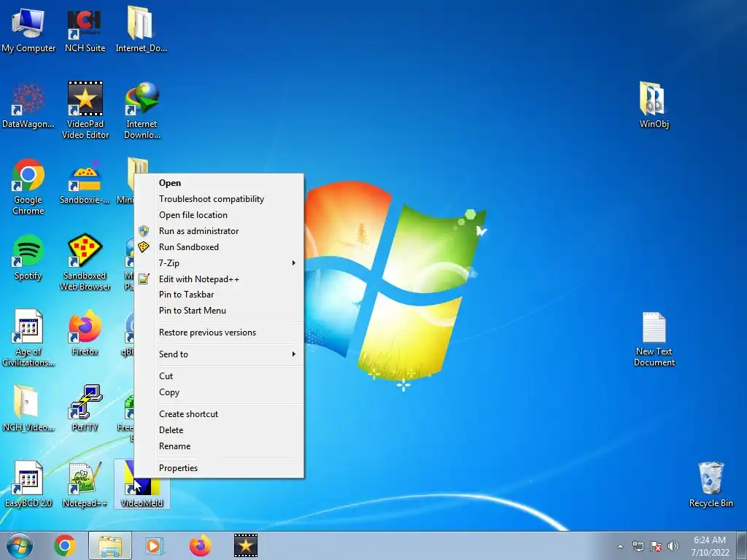Launch Chrome from the taskbar
The height and width of the screenshot is (560, 747).
(65, 545)
